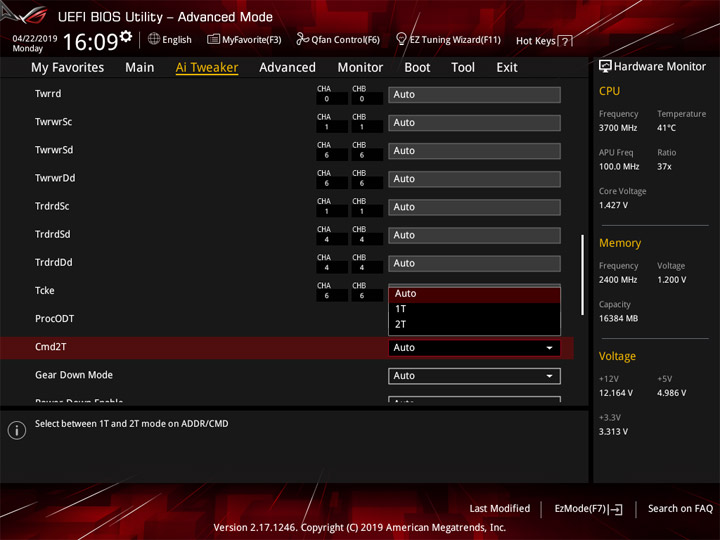The height and width of the screenshot is (540, 720).
Task: Open the Advanced tab
Action: [x=287, y=68]
